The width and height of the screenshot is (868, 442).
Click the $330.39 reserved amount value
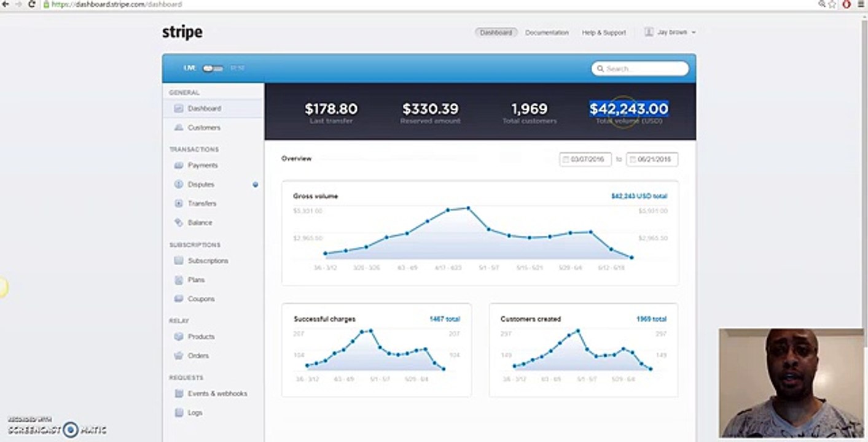430,109
